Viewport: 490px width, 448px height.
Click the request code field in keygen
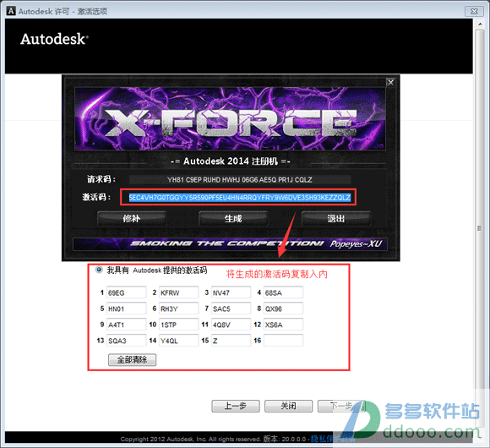(240, 180)
